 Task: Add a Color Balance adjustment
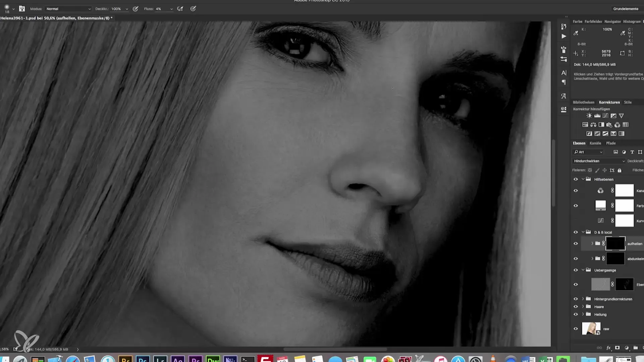593,125
